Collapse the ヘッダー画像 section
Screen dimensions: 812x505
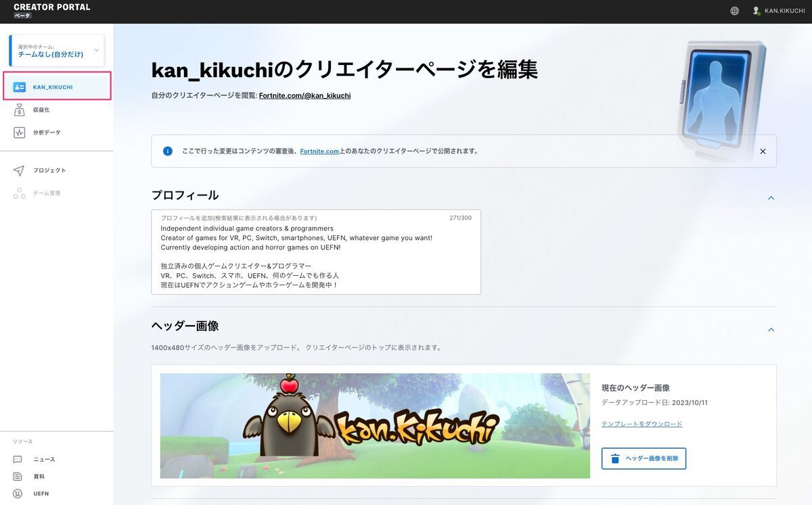click(x=771, y=330)
